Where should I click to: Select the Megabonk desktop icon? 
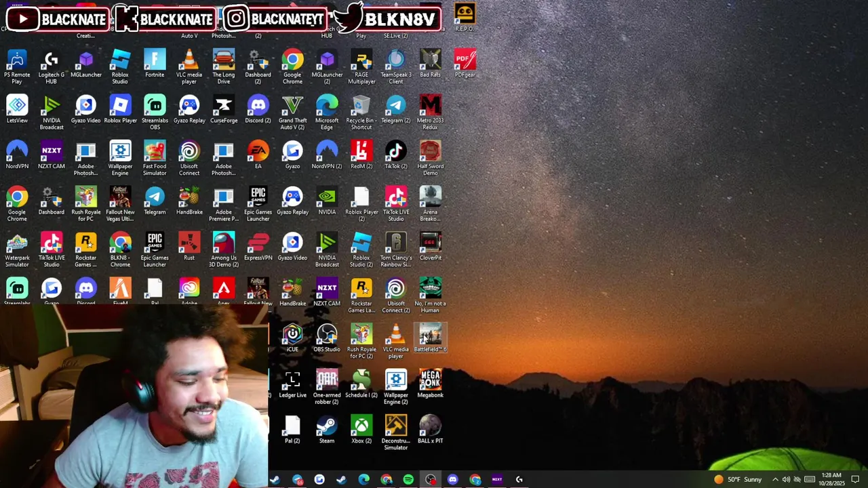pos(431,384)
